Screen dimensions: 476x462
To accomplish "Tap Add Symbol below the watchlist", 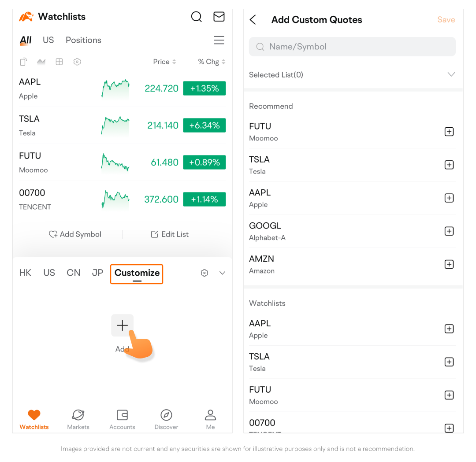I will point(75,234).
